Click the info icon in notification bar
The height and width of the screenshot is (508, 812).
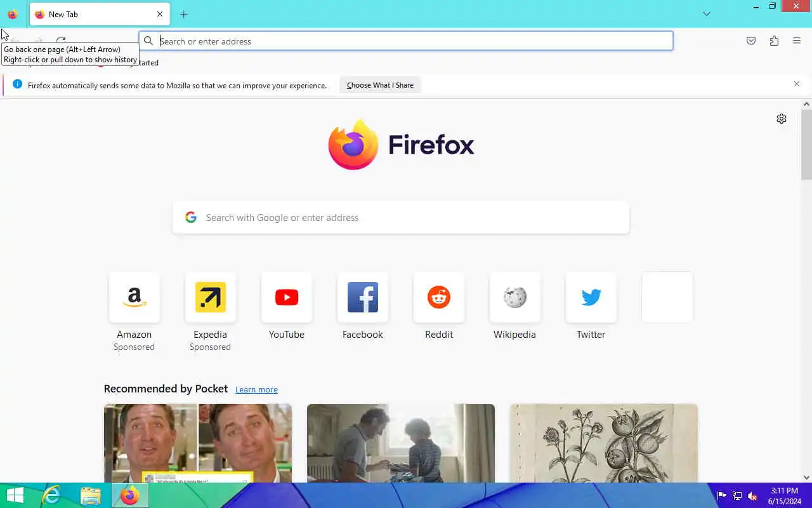pyautogui.click(x=17, y=84)
